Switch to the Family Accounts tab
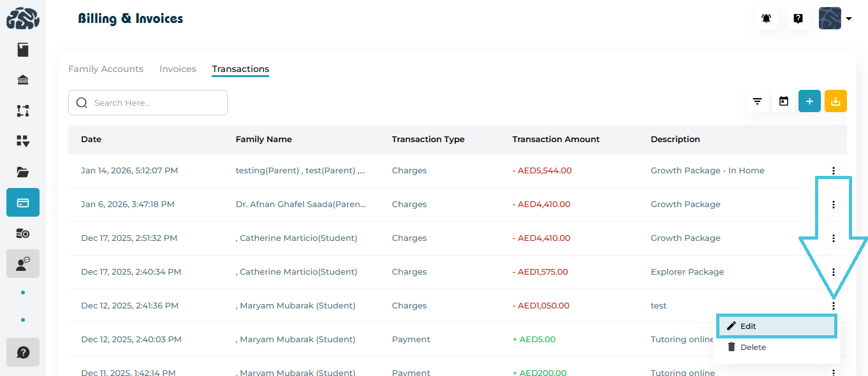 [106, 69]
